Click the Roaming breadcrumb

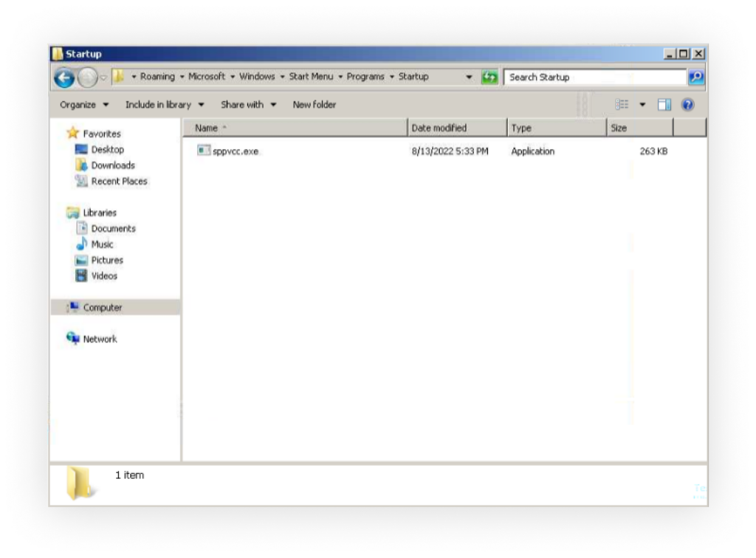pyautogui.click(x=158, y=76)
